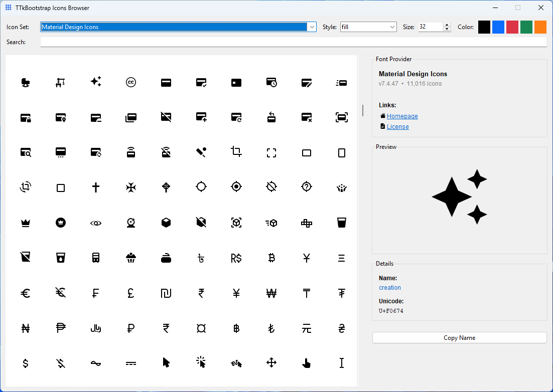Select the crown icon
The width and height of the screenshot is (553, 392).
click(25, 222)
